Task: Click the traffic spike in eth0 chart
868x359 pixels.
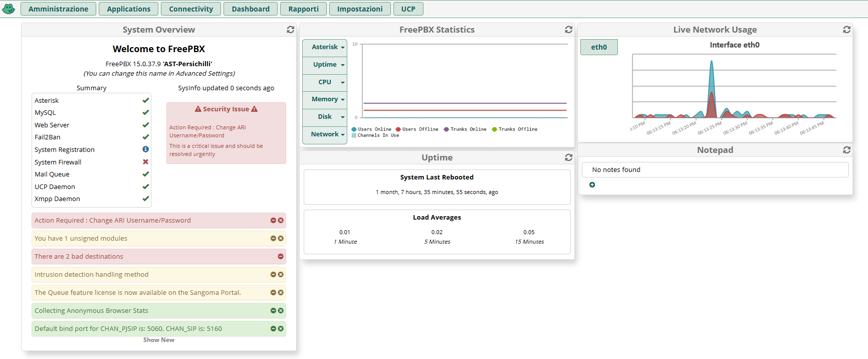Action: [711, 90]
